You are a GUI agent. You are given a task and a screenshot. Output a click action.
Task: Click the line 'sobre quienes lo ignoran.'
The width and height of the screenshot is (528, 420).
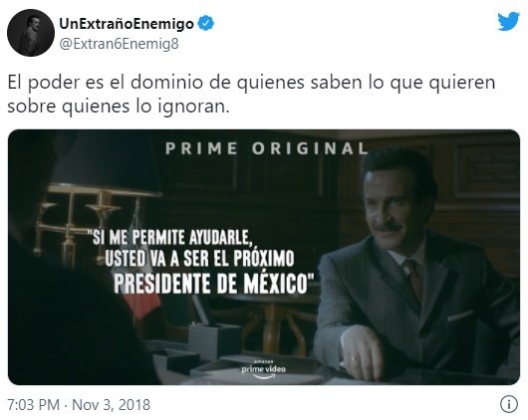(119, 106)
